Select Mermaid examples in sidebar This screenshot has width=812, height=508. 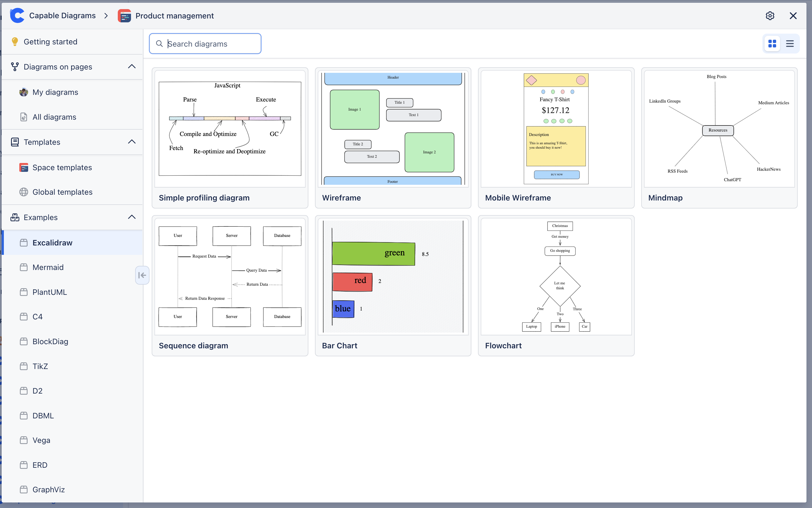pyautogui.click(x=48, y=267)
